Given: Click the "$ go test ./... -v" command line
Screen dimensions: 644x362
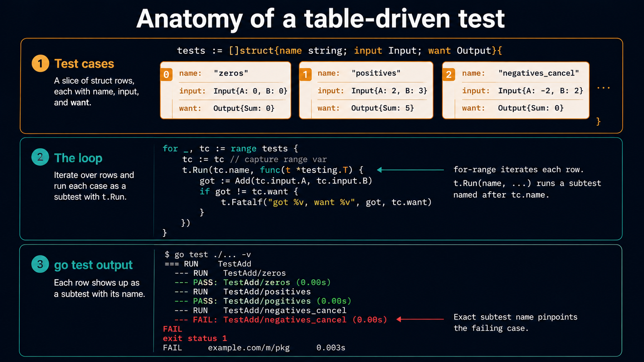Looking at the screenshot, I should (208, 254).
